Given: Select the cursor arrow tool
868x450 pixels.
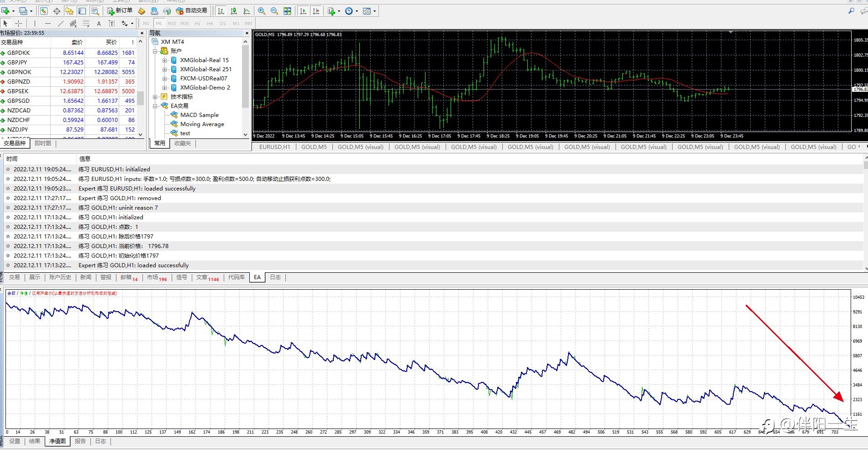Looking at the screenshot, I should (5, 23).
